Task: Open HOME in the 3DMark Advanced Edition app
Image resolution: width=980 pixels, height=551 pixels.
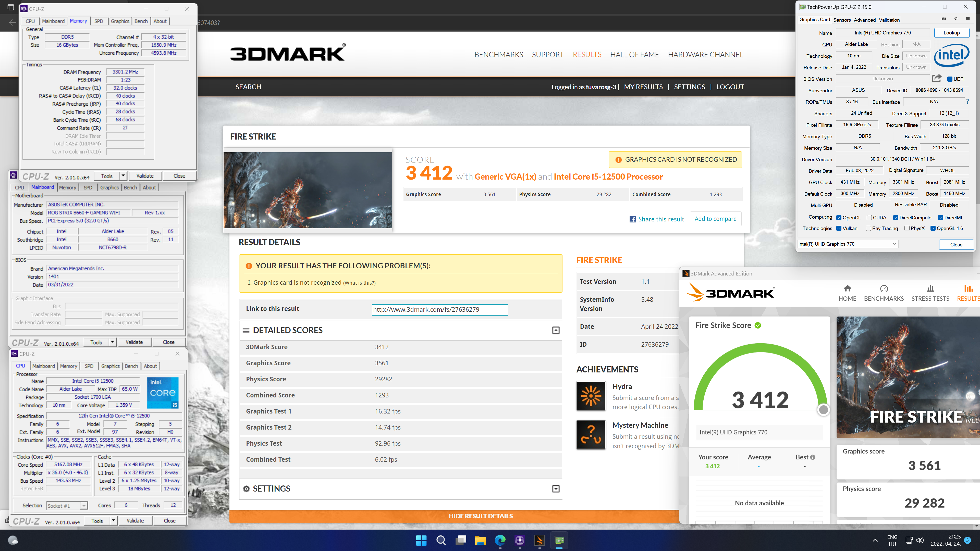Action: [x=847, y=293]
